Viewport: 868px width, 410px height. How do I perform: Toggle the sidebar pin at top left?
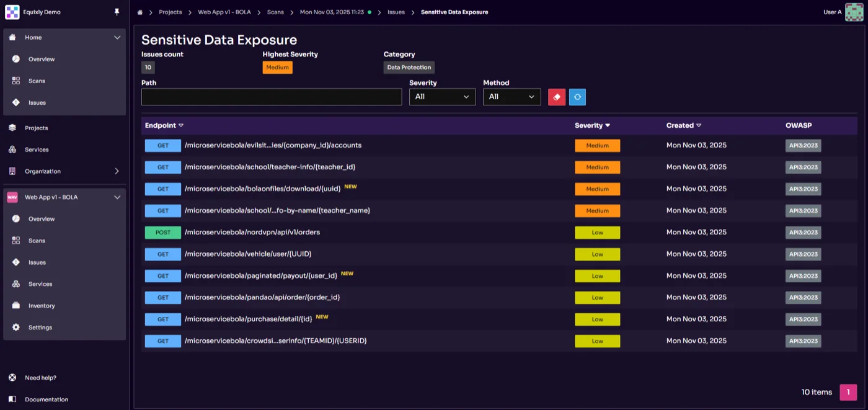coord(117,11)
